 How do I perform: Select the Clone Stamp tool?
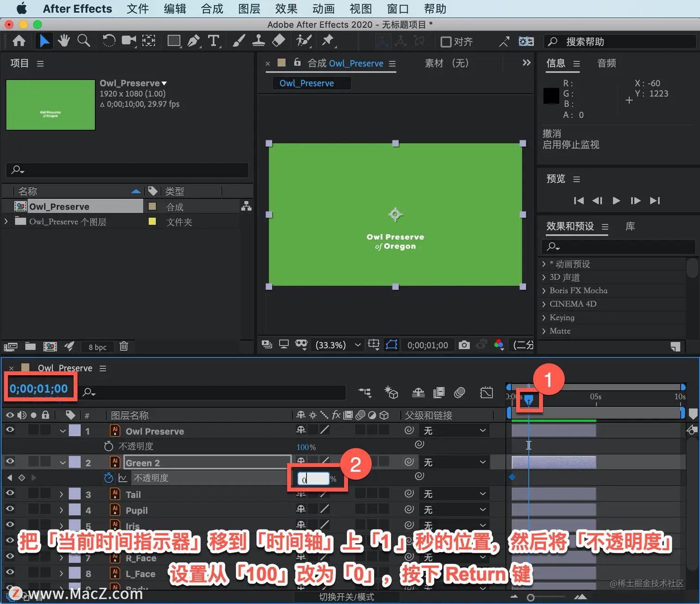(x=258, y=41)
